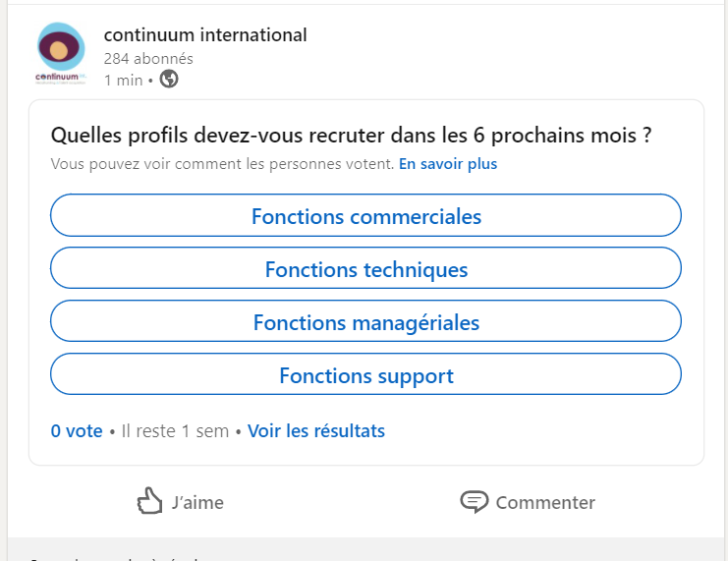Click the 0 vote count link
The height and width of the screenshot is (561, 728).
pyautogui.click(x=77, y=430)
